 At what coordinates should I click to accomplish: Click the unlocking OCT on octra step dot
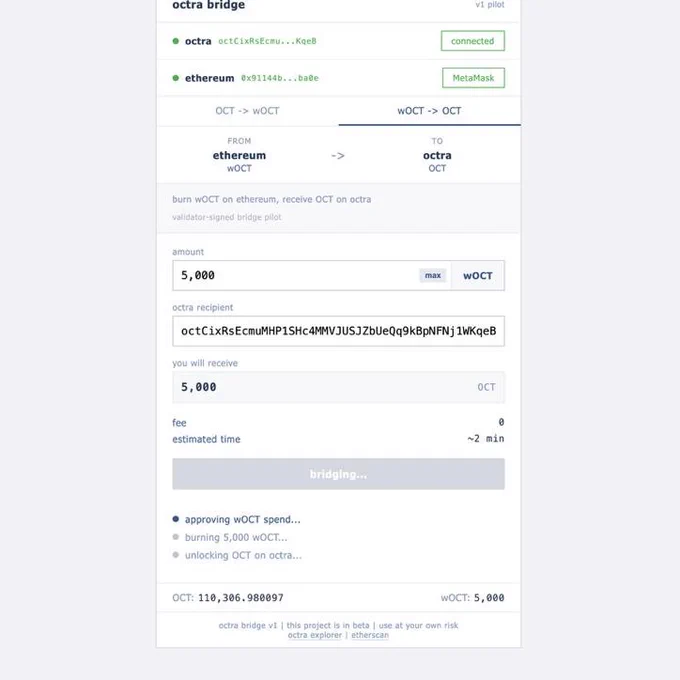(176, 555)
